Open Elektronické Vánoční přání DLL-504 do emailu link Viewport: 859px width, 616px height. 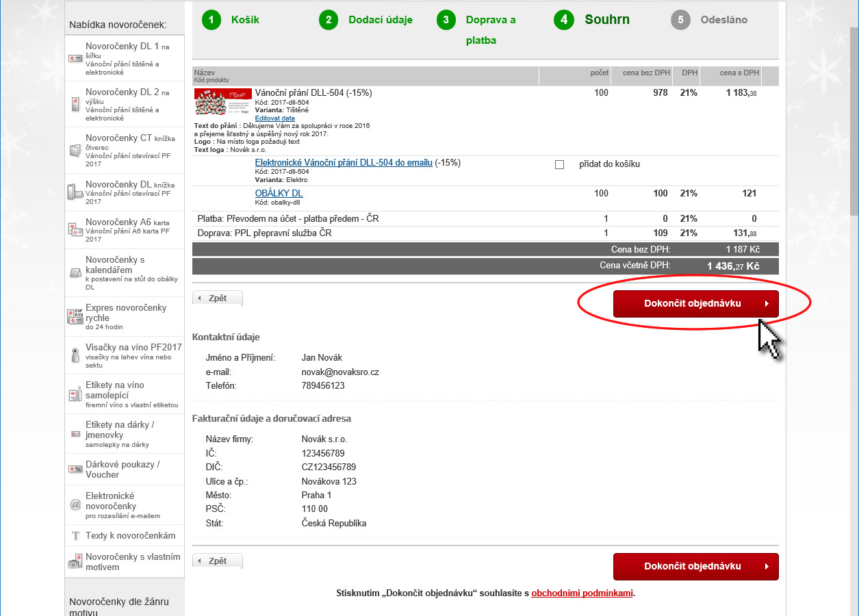coord(344,163)
